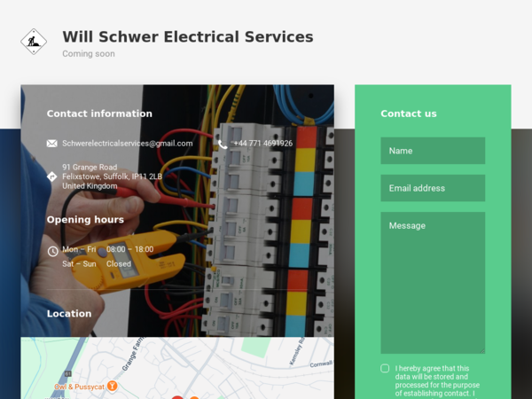Call the +44 771 4691926 phone link
This screenshot has width=532, height=399.
(263, 144)
